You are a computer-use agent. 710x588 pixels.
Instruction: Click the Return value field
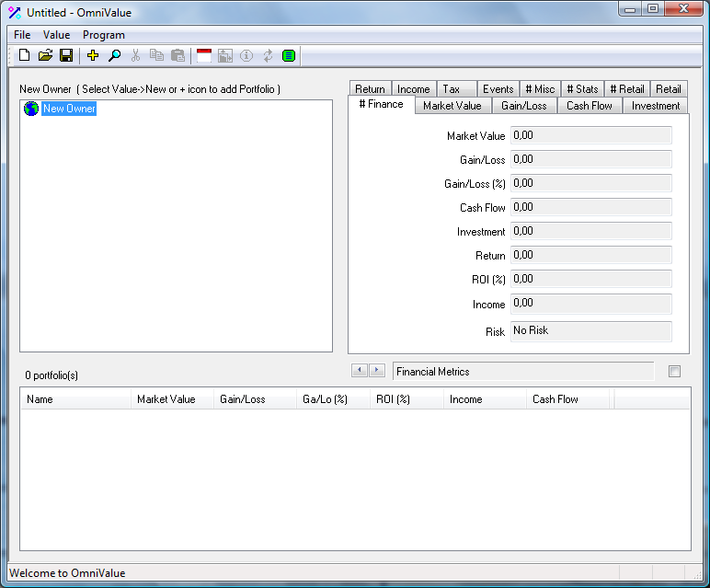[x=591, y=256]
